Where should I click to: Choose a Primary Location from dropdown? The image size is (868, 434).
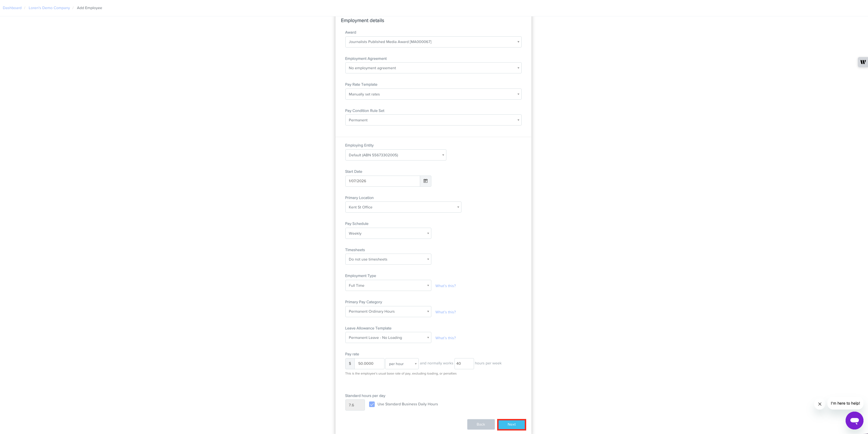(403, 207)
